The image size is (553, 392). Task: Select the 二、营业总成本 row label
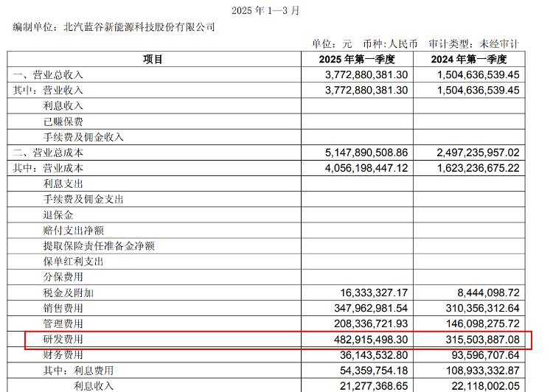[x=48, y=153]
